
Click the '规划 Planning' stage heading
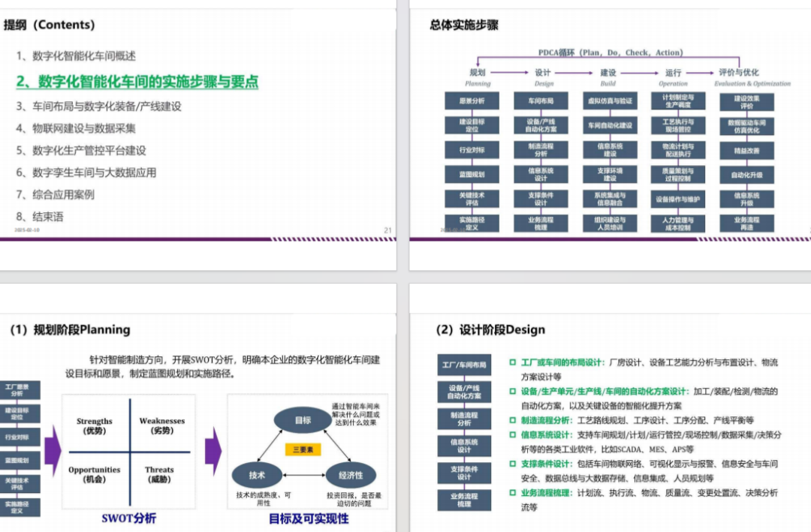[x=478, y=77]
